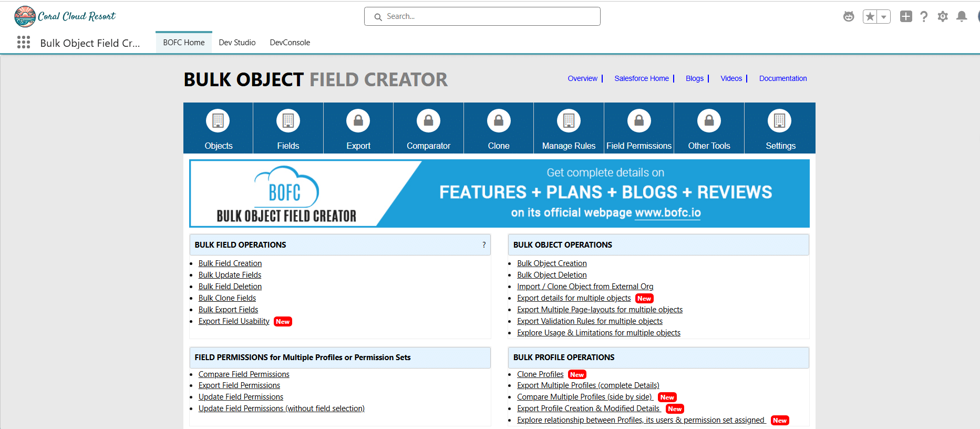Open the Clone tool
980x429 pixels.
(499, 128)
